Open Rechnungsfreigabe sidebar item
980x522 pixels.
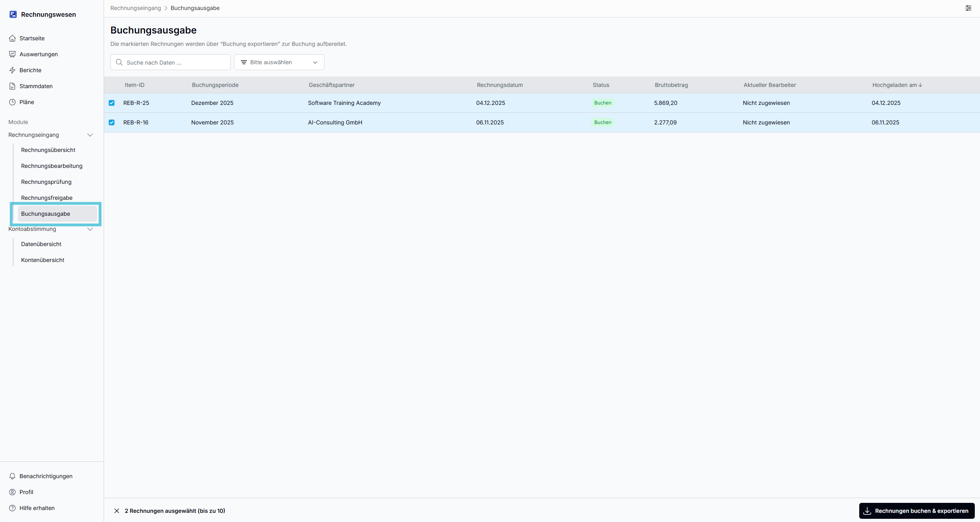click(x=47, y=198)
